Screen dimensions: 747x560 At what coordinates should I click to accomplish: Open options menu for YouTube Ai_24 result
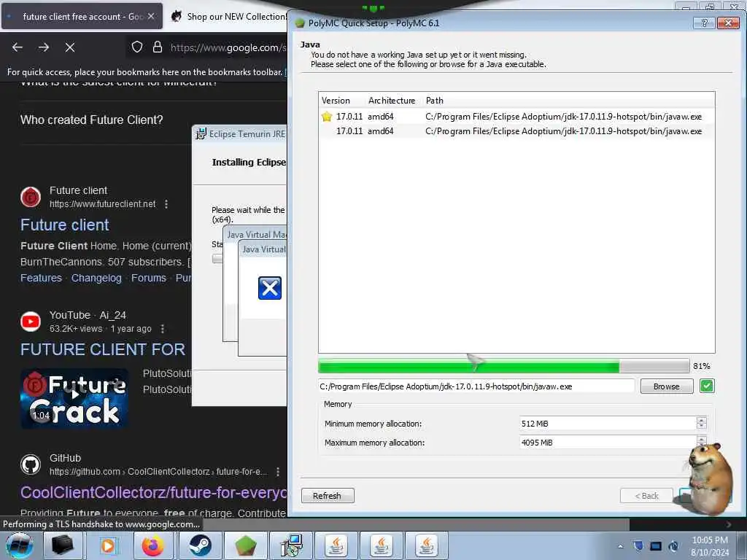pyautogui.click(x=163, y=329)
